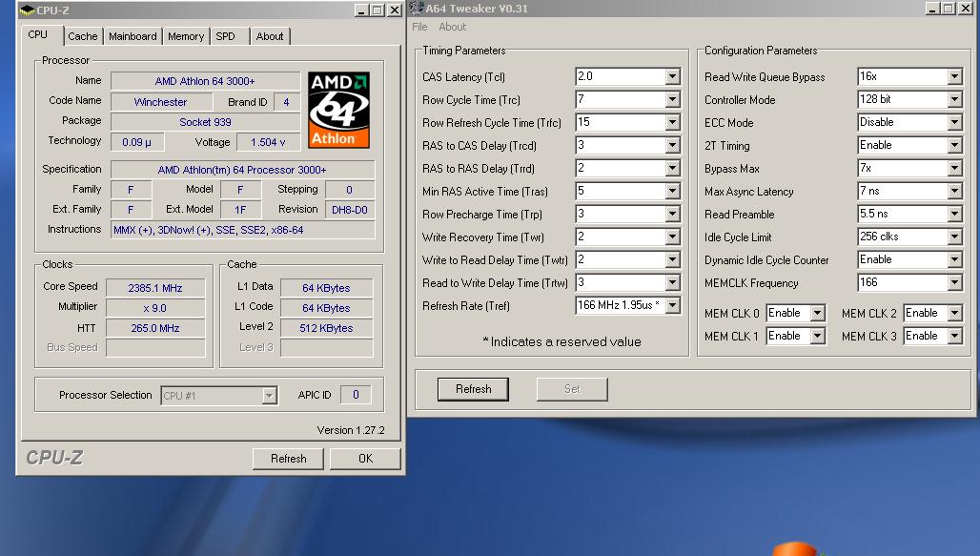This screenshot has width=980, height=556.
Task: Open the Min RAS Active Time (Tras) dropdown
Action: tap(672, 191)
